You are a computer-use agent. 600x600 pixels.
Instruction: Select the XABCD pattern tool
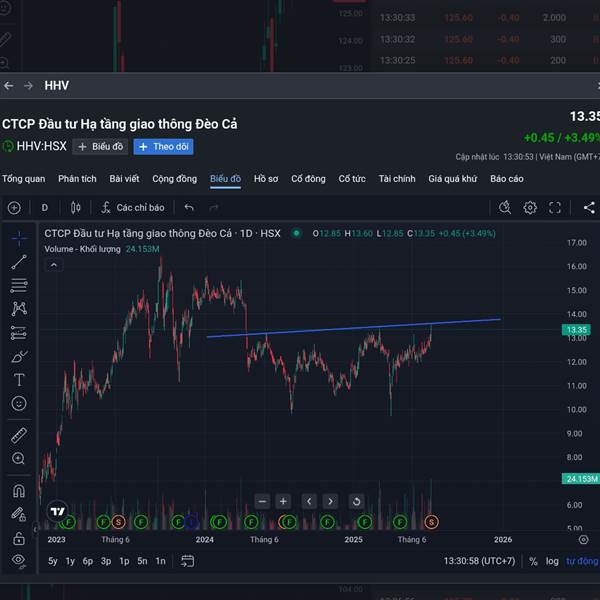click(19, 309)
